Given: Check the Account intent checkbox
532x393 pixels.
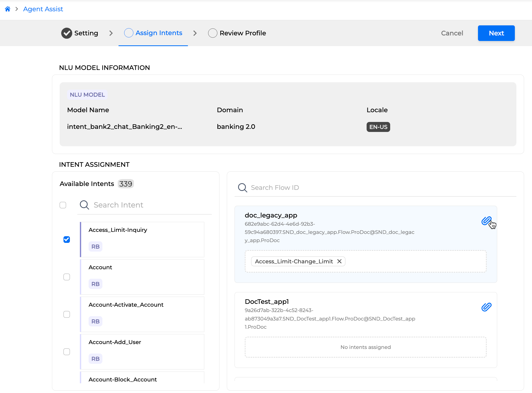Looking at the screenshot, I should tap(67, 277).
